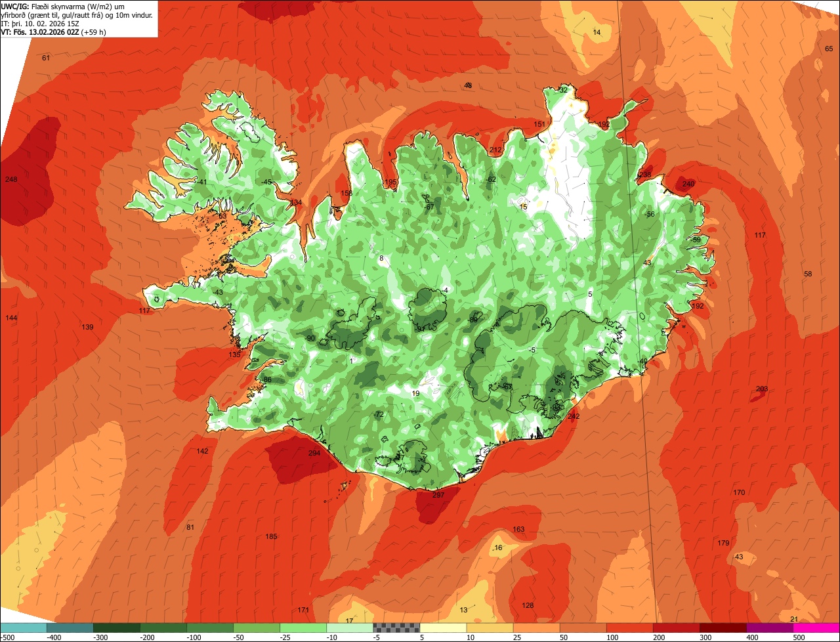The width and height of the screenshot is (840, 642).
Task: Click the valid time 'VT: Fös. 13.02.2026 02Z (+59 h)'
Action: click(54, 32)
